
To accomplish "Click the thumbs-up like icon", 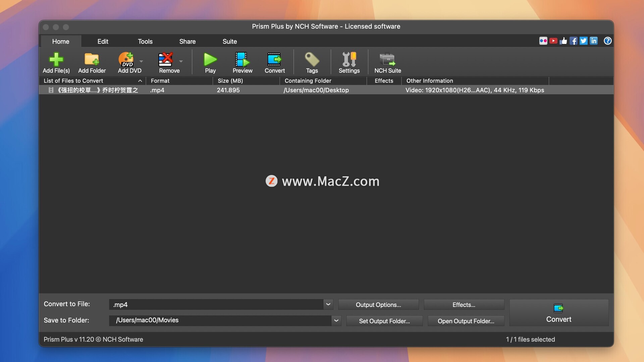I will [x=563, y=41].
